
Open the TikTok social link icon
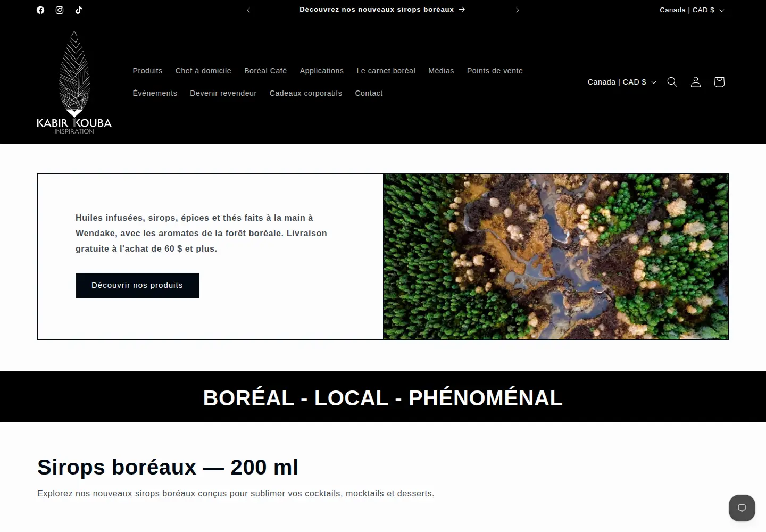(x=79, y=10)
